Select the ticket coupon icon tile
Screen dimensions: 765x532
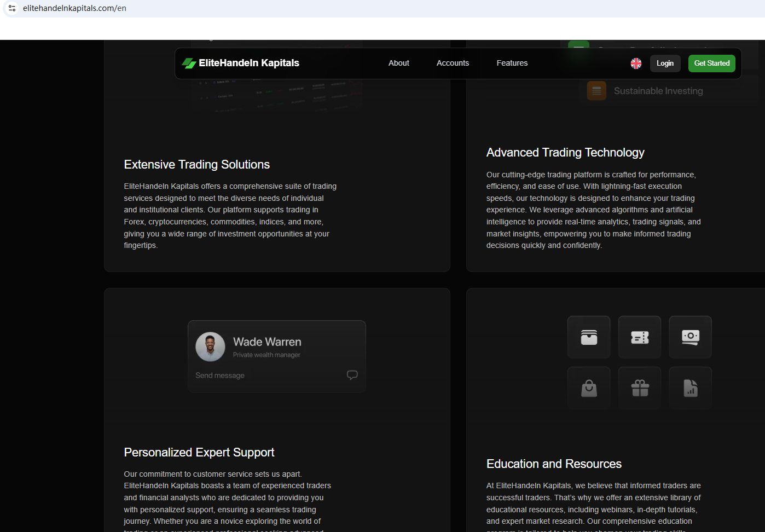[640, 337]
